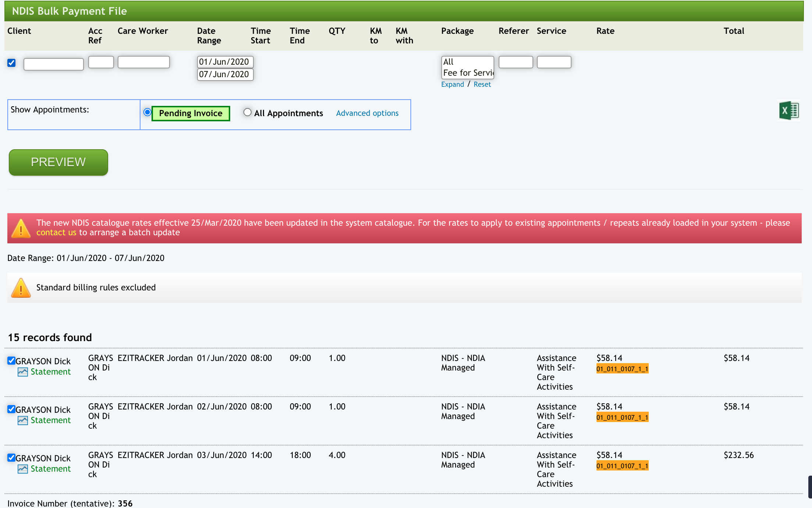This screenshot has height=508, width=812.
Task: Click the 'contact us' link in banner
Action: click(x=56, y=232)
